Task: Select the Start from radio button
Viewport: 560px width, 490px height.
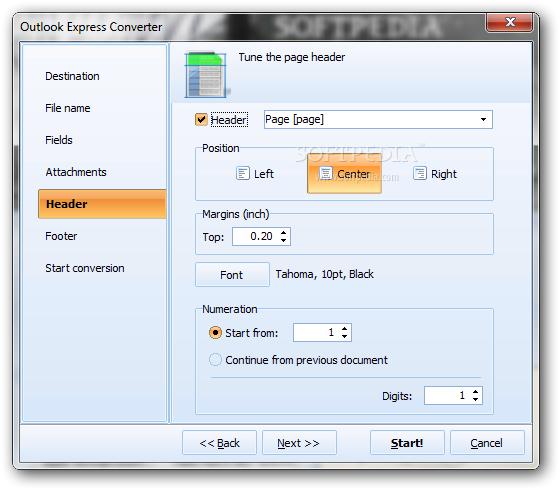Action: pyautogui.click(x=215, y=332)
